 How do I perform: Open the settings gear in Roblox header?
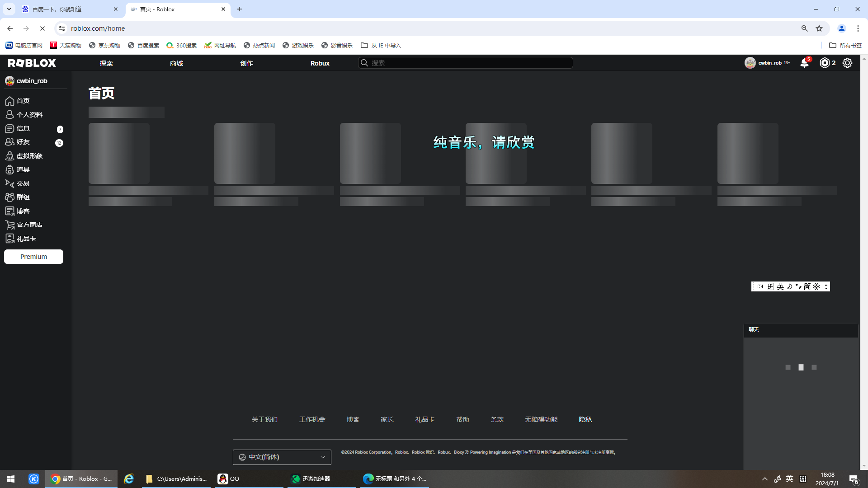tap(847, 63)
